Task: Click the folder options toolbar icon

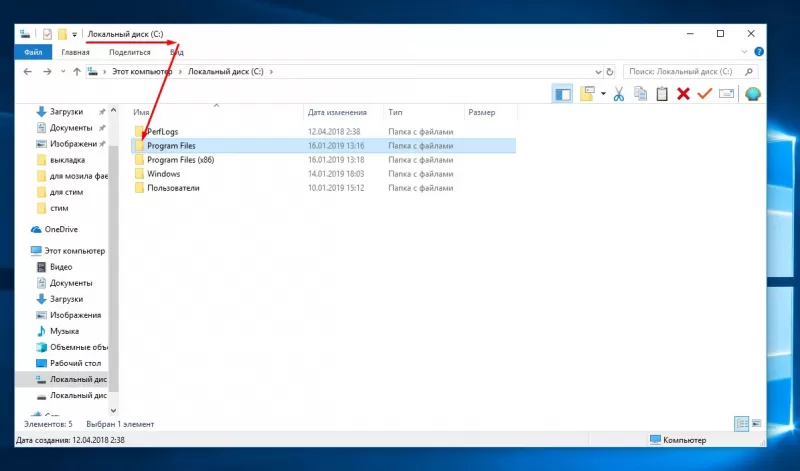Action: [x=587, y=94]
